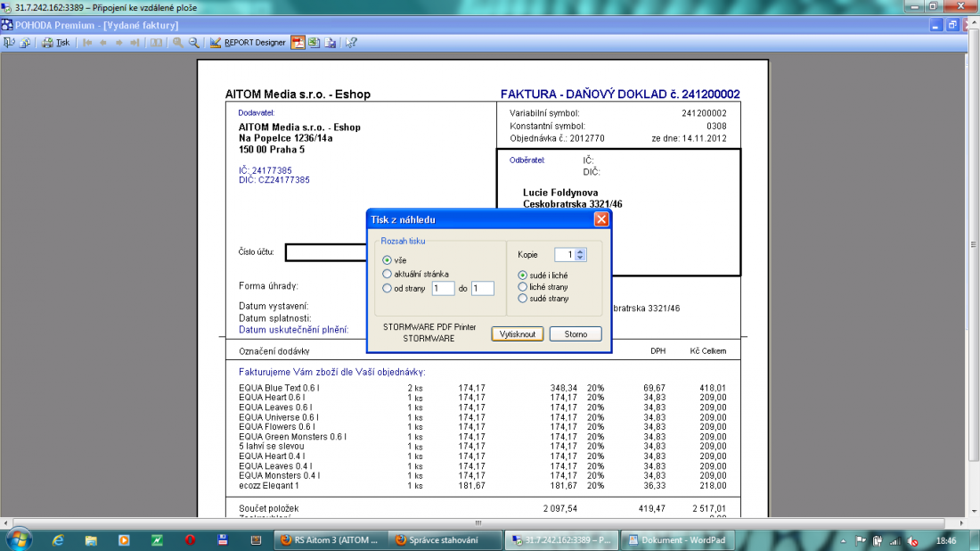The image size is (980, 551).
Task: Click the zoom in magnifier icon
Action: 178,42
